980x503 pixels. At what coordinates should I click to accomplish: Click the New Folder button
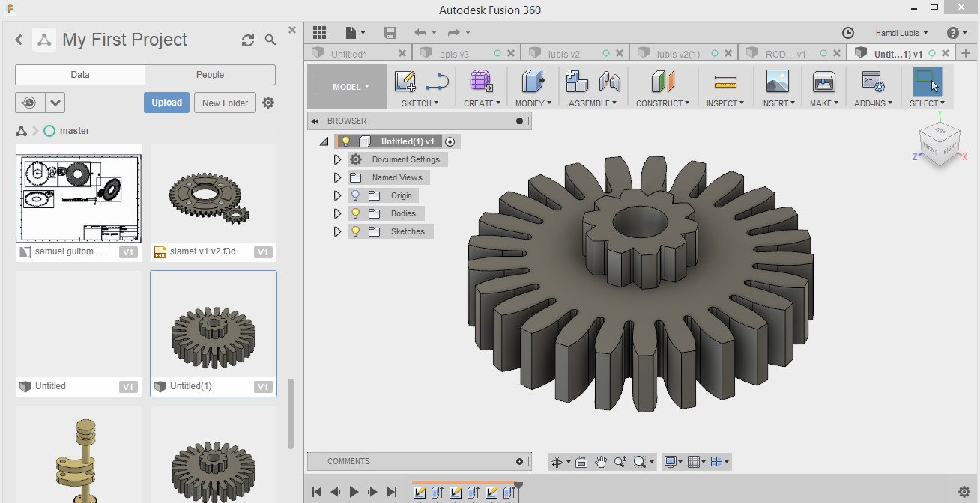[x=225, y=103]
